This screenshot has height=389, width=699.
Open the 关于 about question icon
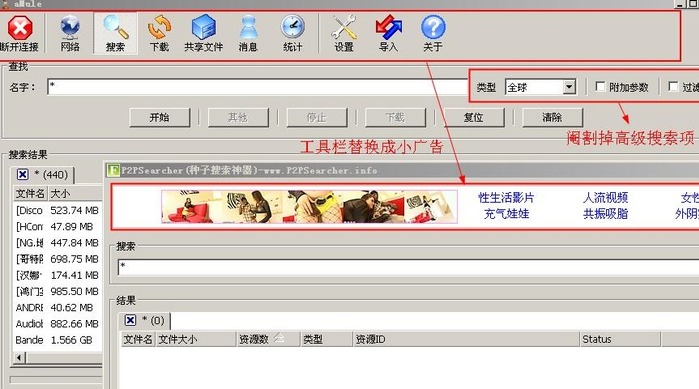(433, 27)
